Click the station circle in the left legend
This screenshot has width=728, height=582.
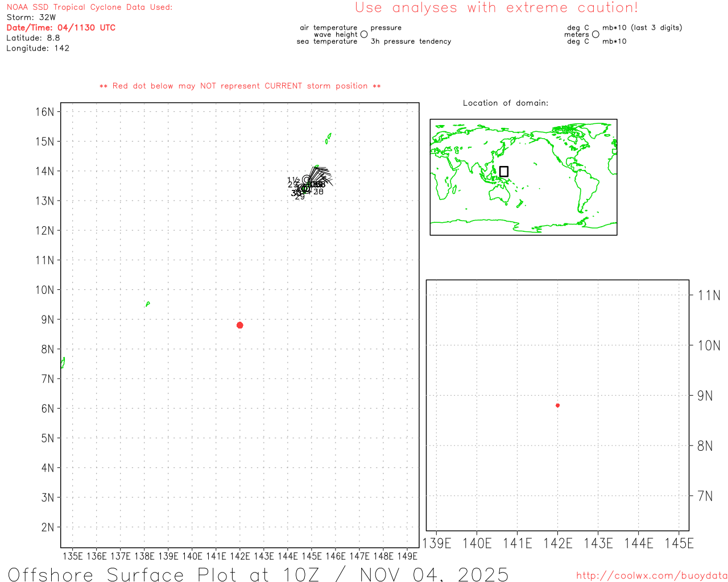pos(364,34)
